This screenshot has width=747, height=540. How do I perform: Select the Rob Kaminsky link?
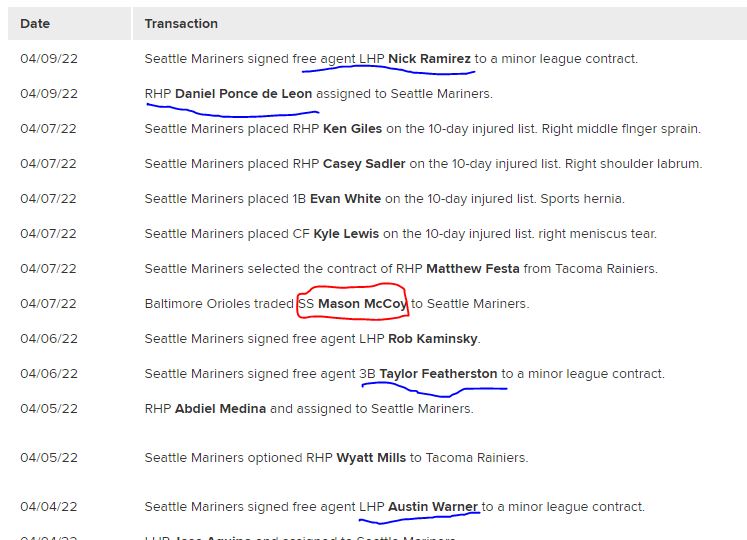tap(434, 339)
